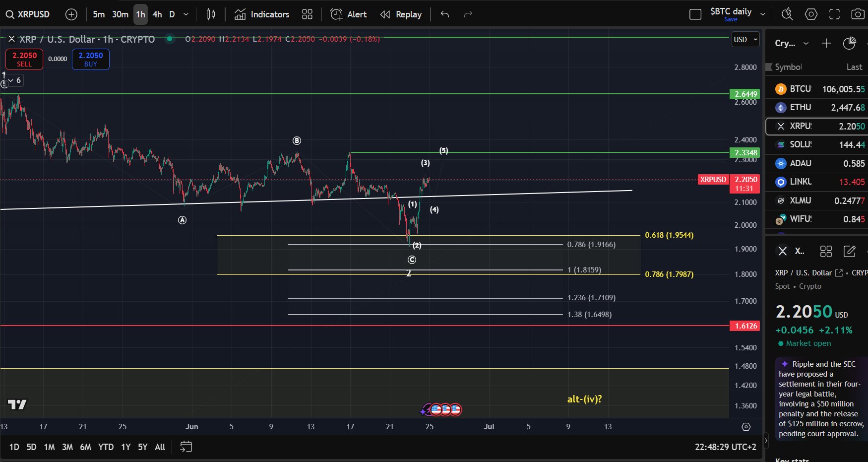Image resolution: width=868 pixels, height=462 pixels.
Task: Expand the layout management dropdown arrow
Action: coord(763,14)
